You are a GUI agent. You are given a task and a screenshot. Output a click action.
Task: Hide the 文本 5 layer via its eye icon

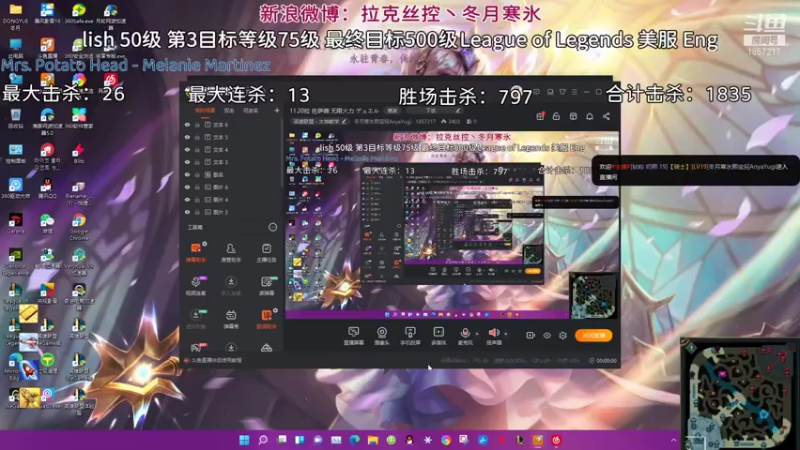187,137
